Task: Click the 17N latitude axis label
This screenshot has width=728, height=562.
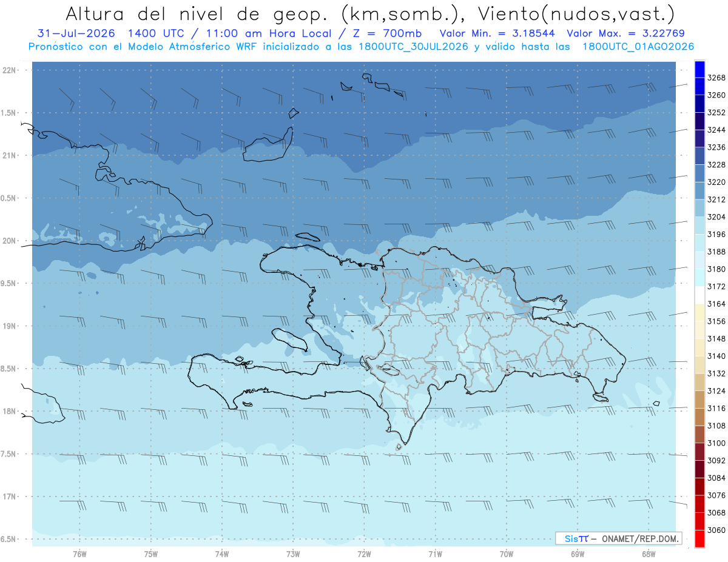Action: pyautogui.click(x=10, y=497)
